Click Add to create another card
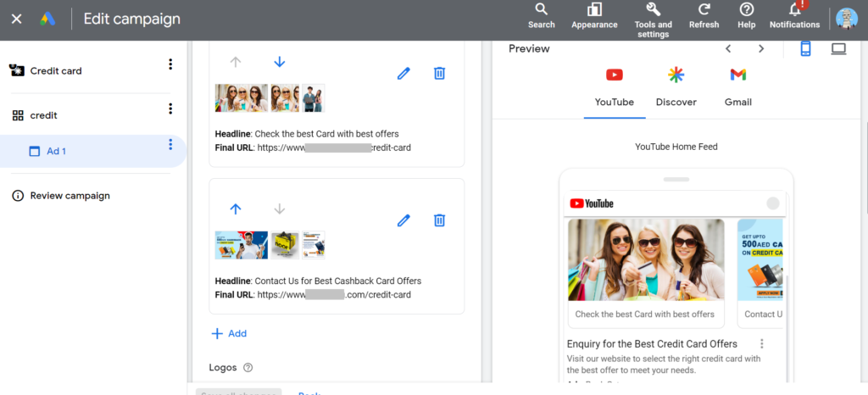This screenshot has height=395, width=868. 229,334
